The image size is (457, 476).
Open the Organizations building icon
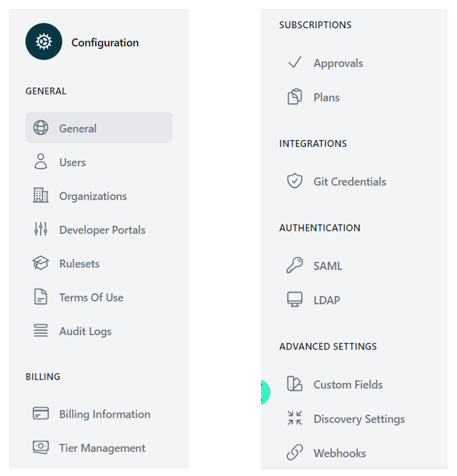click(x=41, y=196)
